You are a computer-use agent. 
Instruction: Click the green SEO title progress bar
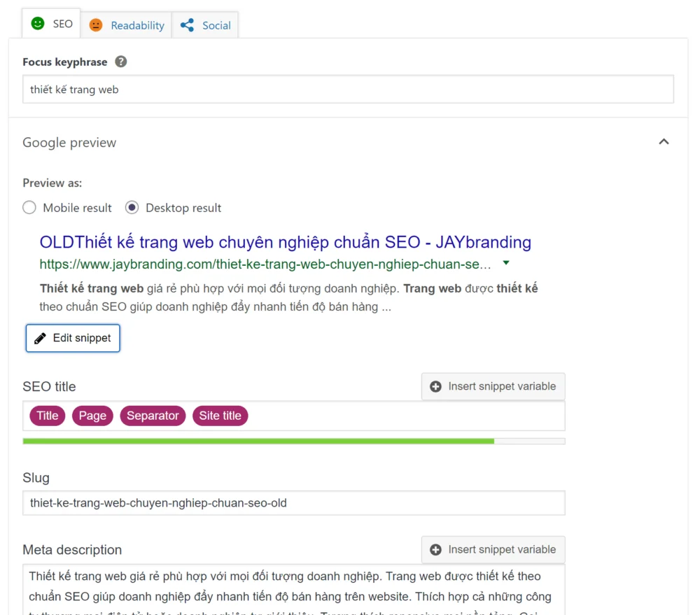point(258,441)
